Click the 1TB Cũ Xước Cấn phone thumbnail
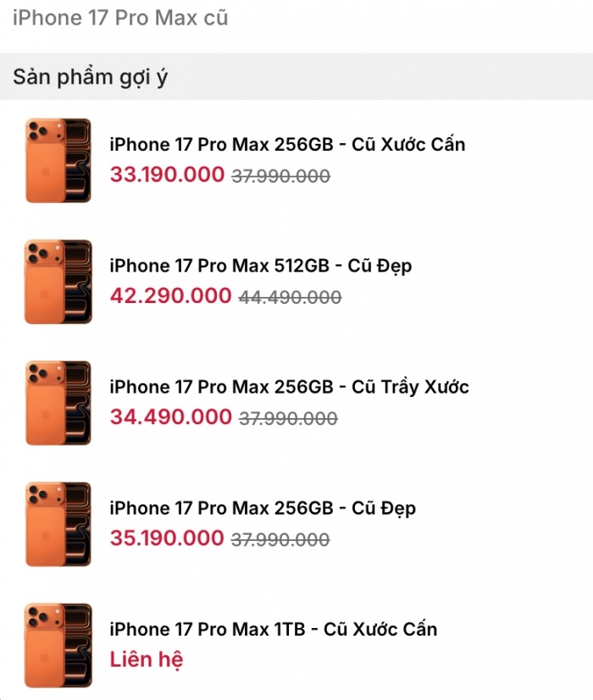This screenshot has width=593, height=700. (58, 645)
